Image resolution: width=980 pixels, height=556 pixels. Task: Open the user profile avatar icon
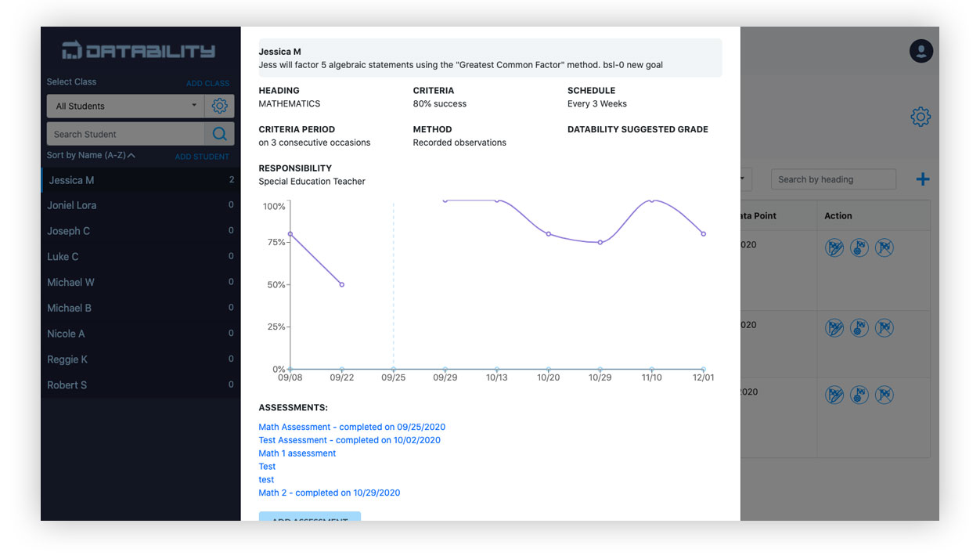pyautogui.click(x=921, y=51)
